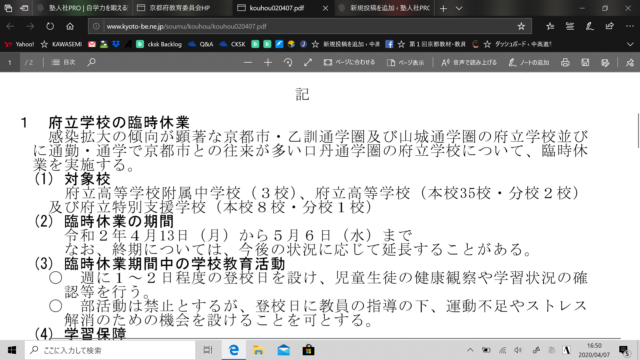Open the Action Center notifications
The width and height of the screenshot is (640, 360).
(624, 350)
